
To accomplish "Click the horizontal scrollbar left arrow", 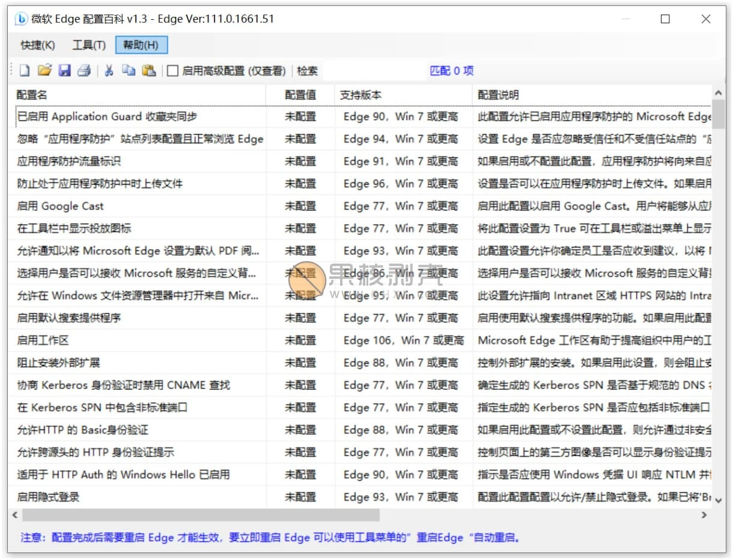I will (x=15, y=516).
